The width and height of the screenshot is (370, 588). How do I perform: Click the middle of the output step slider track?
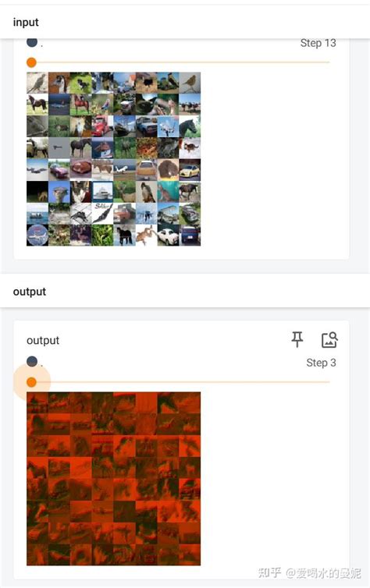tap(179, 382)
